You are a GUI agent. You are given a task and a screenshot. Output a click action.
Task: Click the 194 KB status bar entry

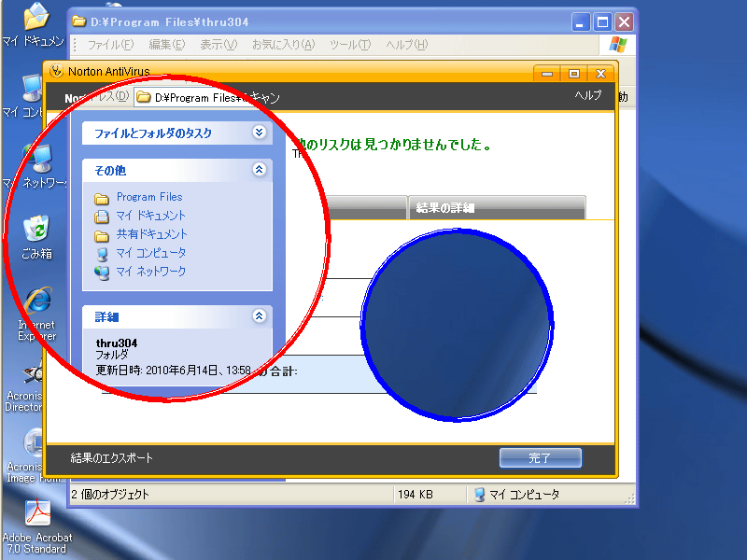coord(416,495)
